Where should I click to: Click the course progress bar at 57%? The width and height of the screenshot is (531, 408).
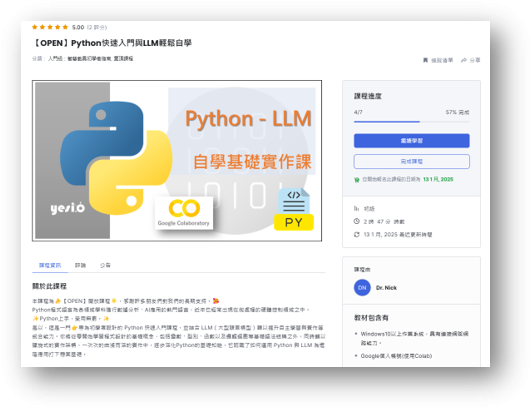tap(411, 122)
